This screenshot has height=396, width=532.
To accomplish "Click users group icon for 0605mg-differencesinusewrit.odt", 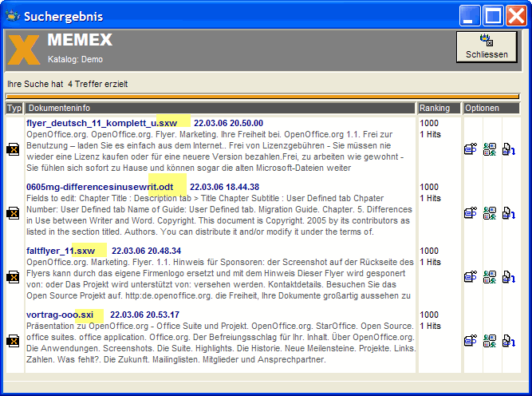I will 490,213.
